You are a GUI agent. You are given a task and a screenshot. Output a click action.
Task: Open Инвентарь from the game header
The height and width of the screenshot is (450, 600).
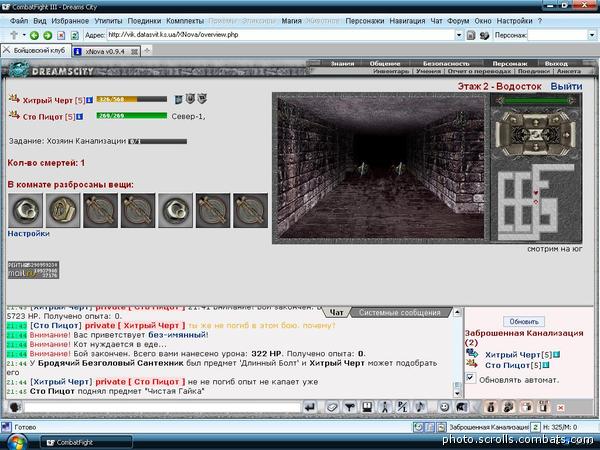pos(391,71)
